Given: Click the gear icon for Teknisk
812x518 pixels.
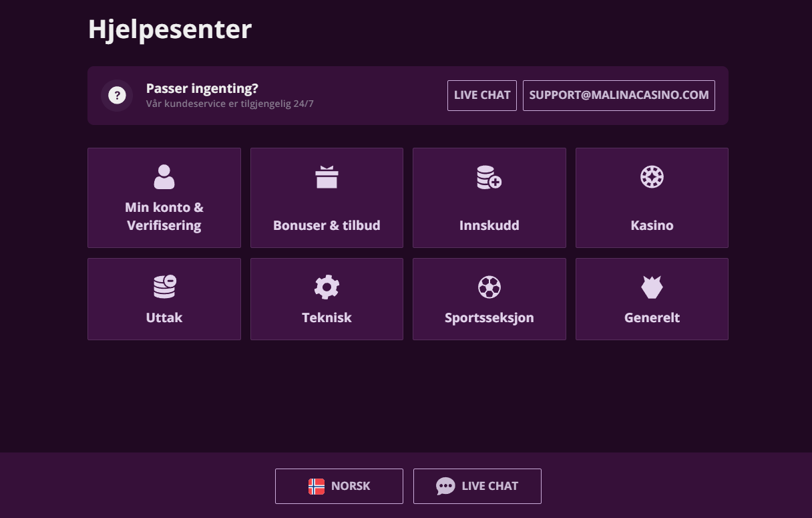Looking at the screenshot, I should coord(327,287).
